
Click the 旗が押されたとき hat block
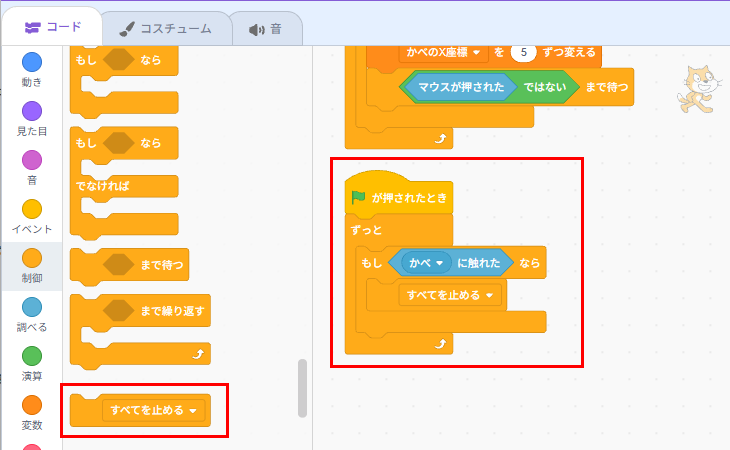[x=398, y=197]
